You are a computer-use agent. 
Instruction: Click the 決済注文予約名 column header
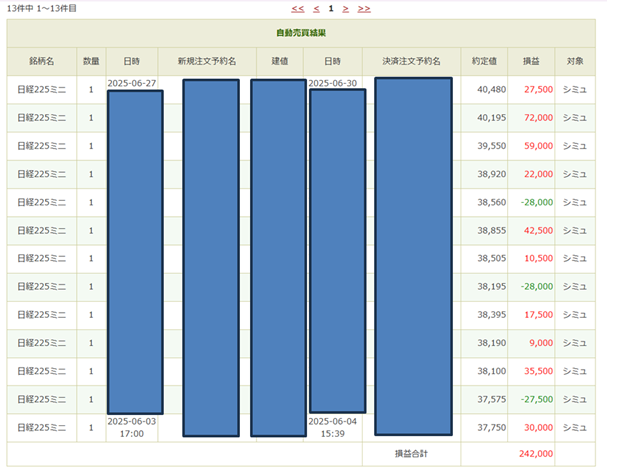[x=412, y=61]
